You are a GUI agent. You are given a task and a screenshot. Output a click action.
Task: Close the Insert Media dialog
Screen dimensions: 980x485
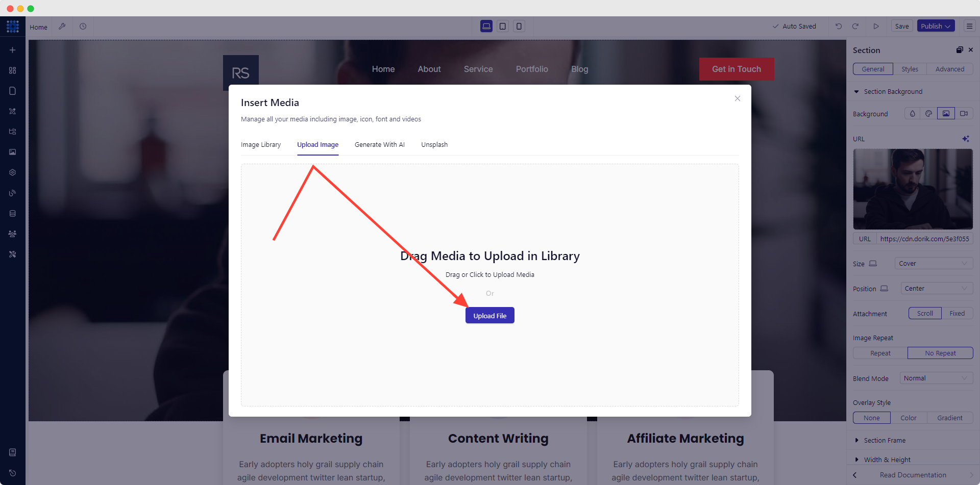point(738,98)
